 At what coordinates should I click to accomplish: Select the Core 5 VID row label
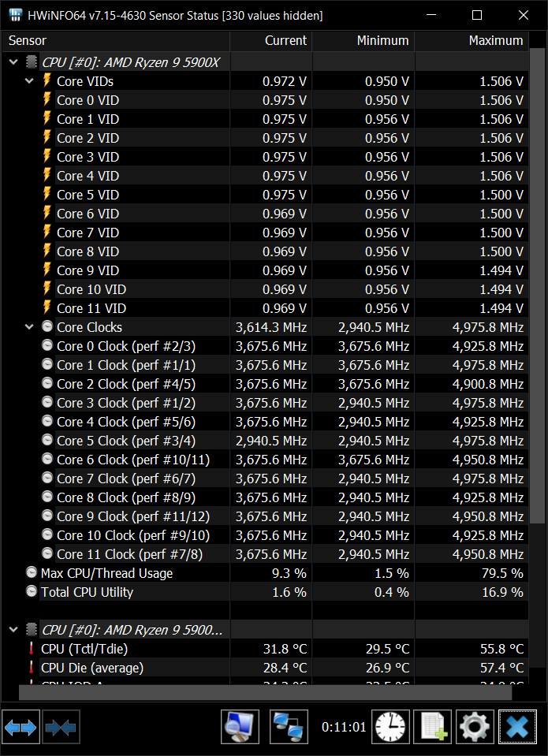coord(88,195)
